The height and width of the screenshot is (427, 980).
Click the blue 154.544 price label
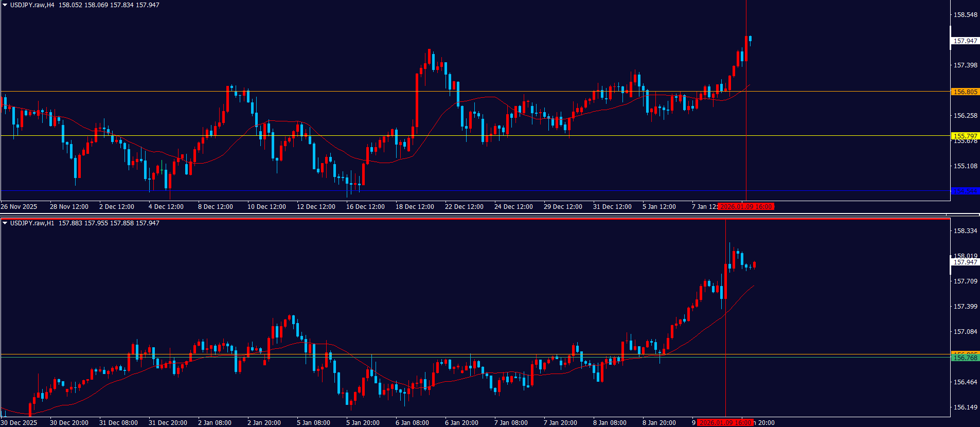(x=965, y=191)
